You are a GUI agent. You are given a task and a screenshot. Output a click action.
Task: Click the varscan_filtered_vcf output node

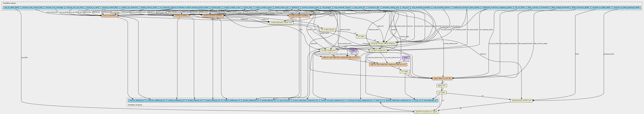point(137,101)
